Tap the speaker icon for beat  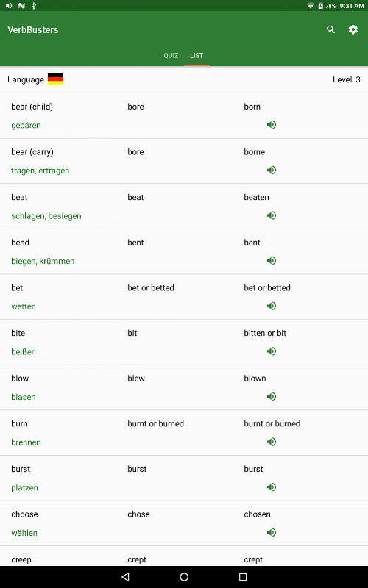click(272, 215)
